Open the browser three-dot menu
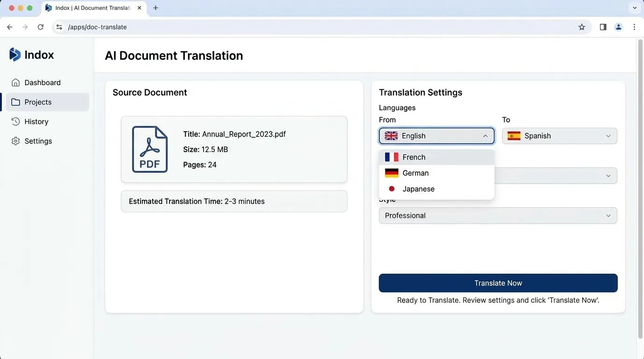This screenshot has width=644, height=359. (x=634, y=27)
